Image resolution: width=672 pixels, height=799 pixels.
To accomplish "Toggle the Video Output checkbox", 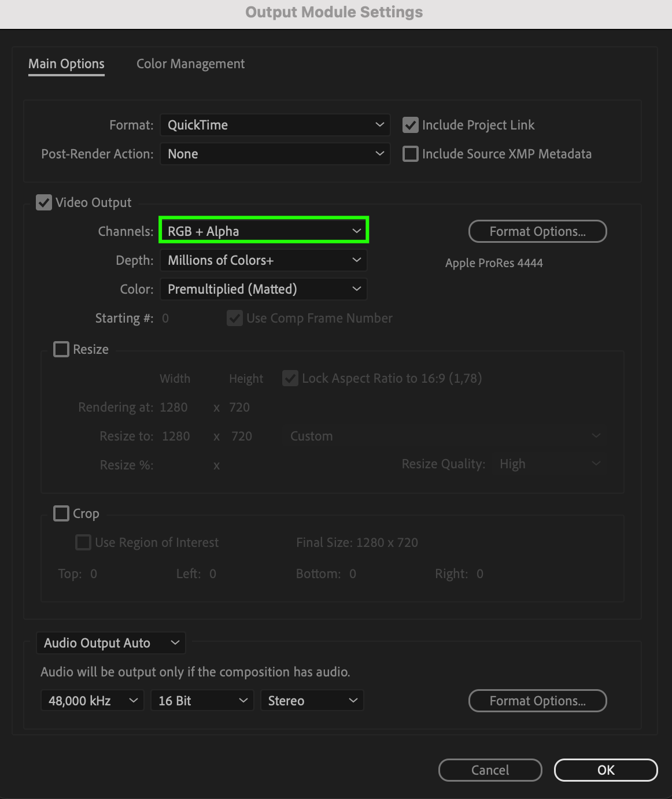I will tap(44, 202).
